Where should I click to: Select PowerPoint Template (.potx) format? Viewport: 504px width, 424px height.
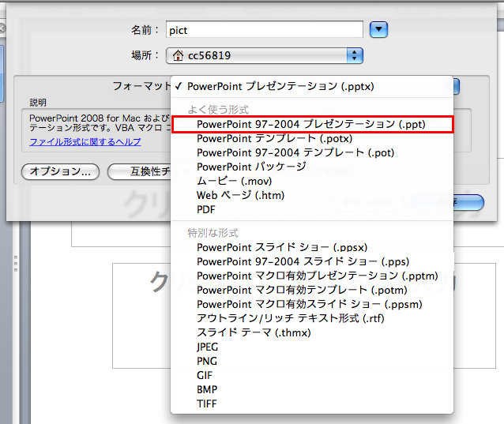pos(312,138)
